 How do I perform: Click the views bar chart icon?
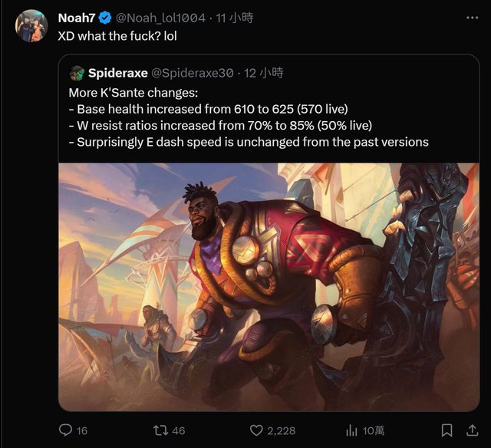click(352, 430)
